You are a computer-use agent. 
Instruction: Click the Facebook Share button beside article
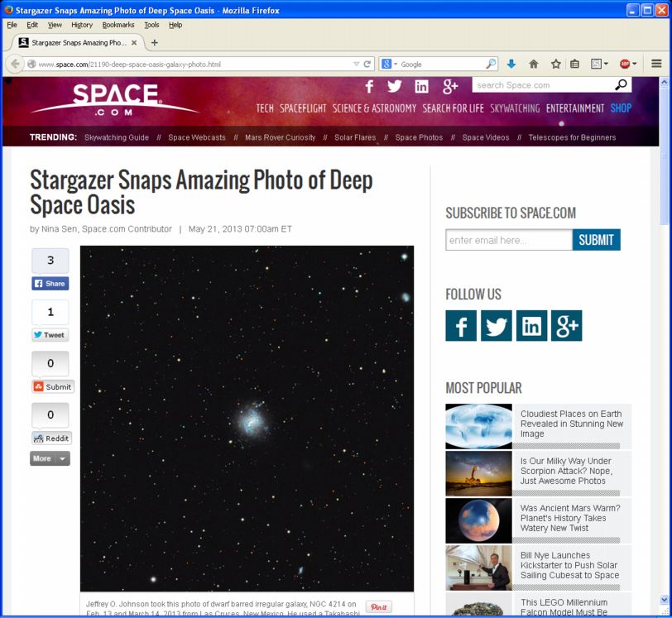[50, 283]
